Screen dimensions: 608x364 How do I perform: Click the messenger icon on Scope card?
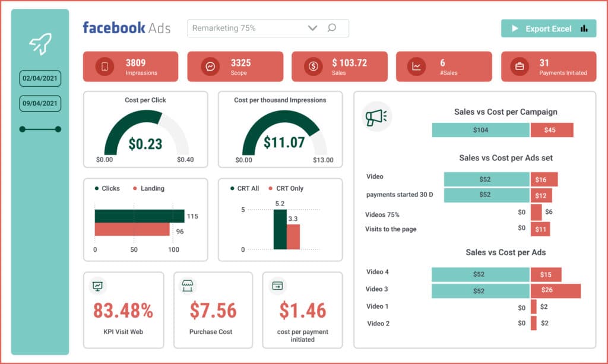(210, 67)
